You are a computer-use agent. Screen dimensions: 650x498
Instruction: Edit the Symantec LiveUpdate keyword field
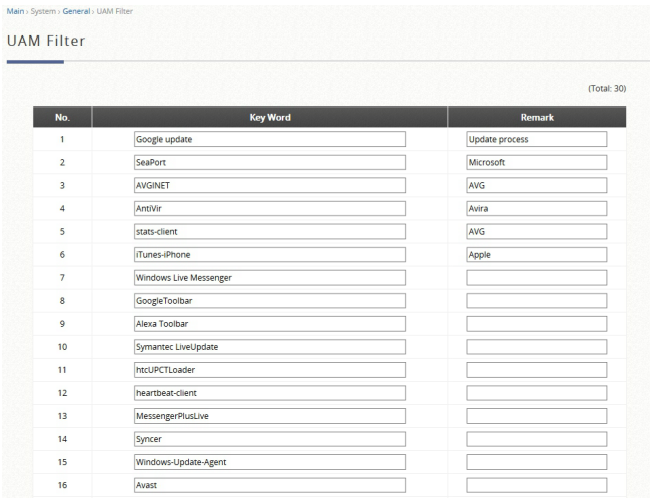270,347
